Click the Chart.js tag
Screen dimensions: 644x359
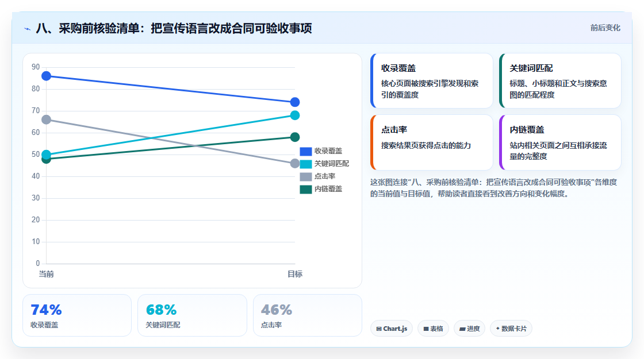(392, 329)
